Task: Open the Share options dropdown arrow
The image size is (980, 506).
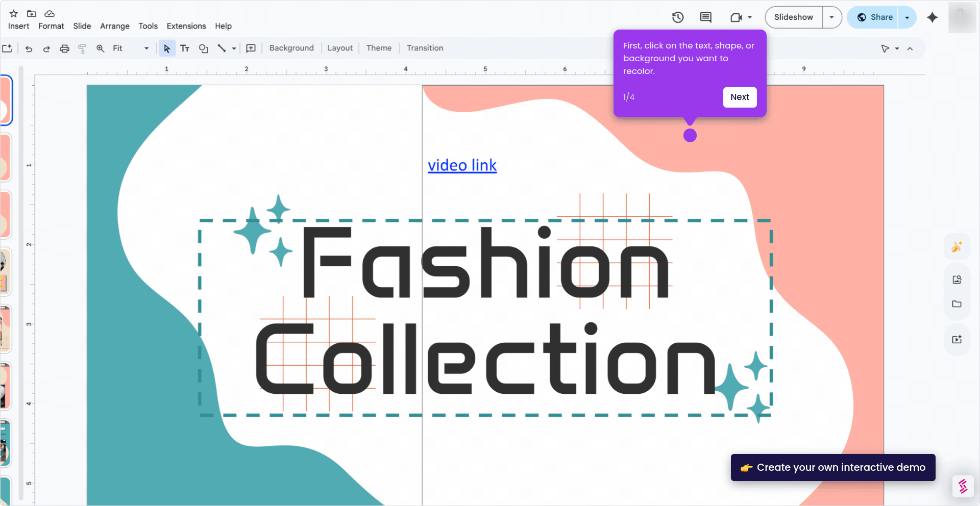Action: pyautogui.click(x=907, y=17)
